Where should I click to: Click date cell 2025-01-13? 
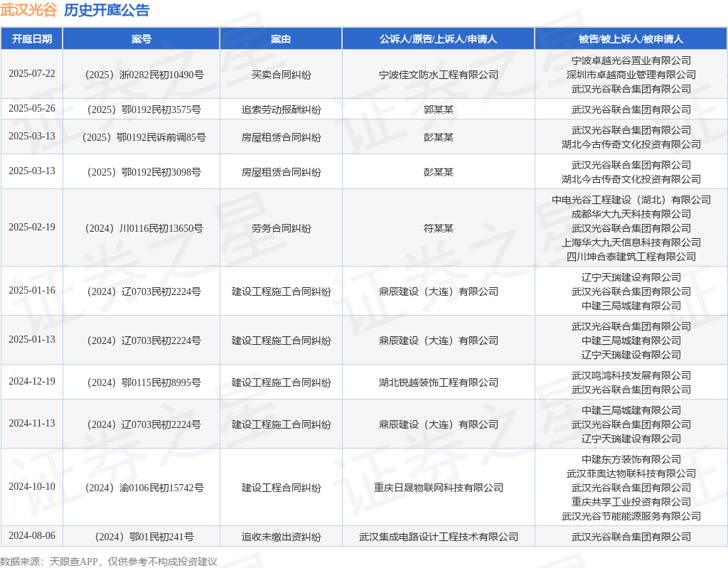31,340
